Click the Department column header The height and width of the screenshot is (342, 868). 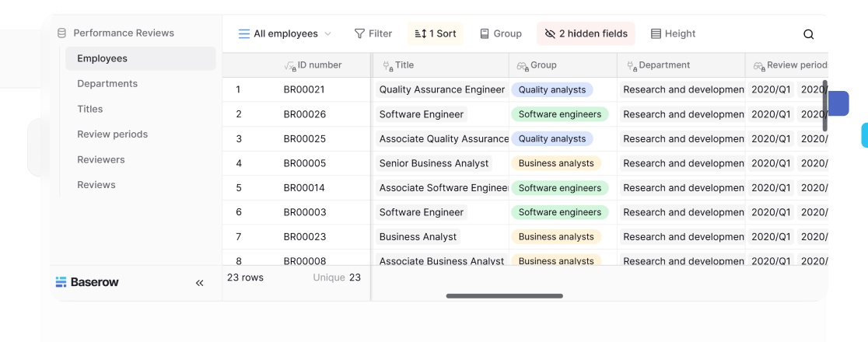681,65
